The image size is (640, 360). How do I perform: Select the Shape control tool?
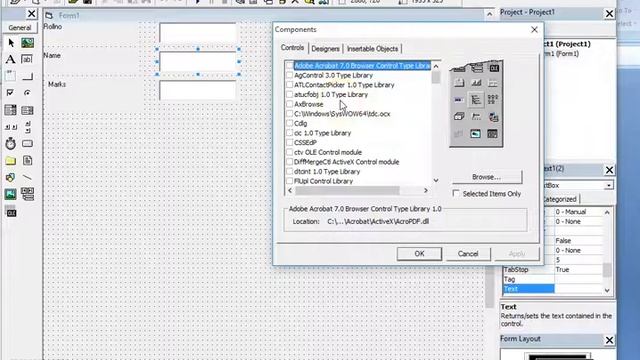(x=11, y=177)
